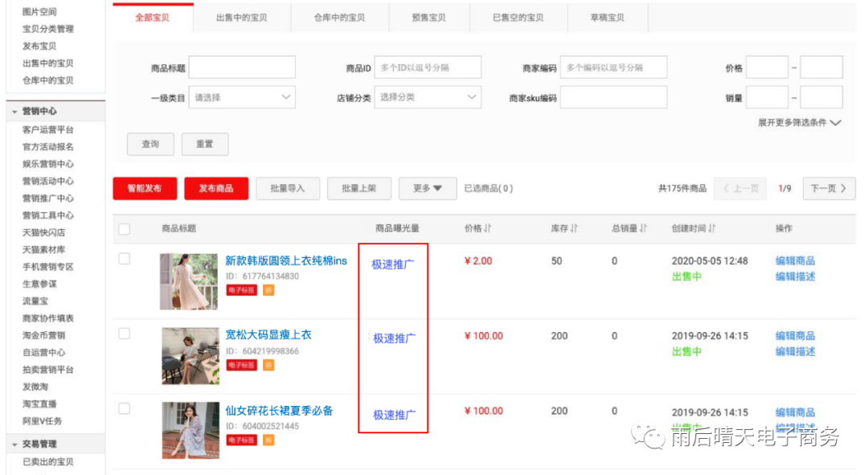Click red 电子标签 badge on item 604002521445
The image size is (868, 475).
pyautogui.click(x=241, y=440)
